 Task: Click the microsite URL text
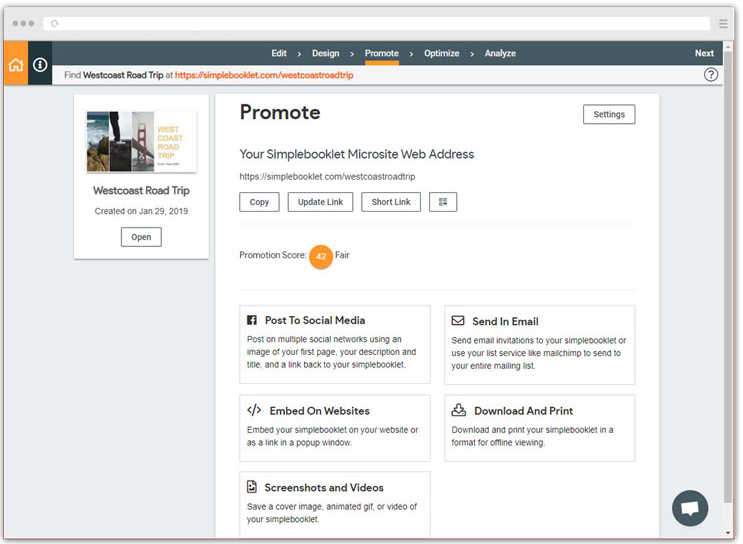click(327, 176)
